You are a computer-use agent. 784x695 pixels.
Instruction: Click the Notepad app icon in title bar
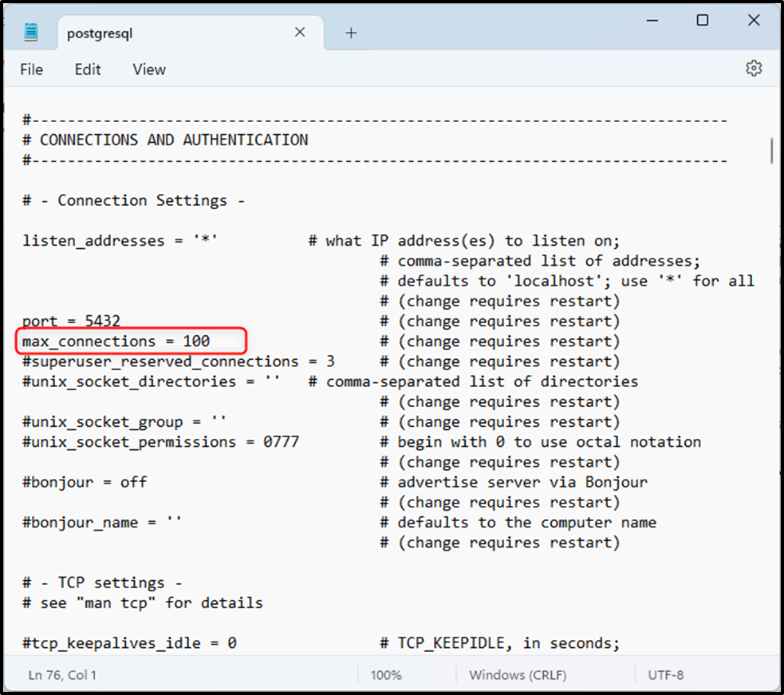[x=30, y=32]
